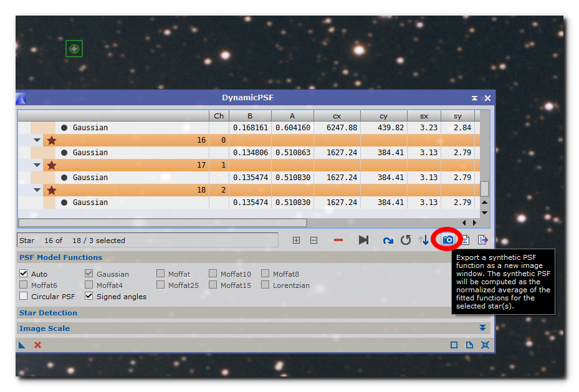Toggle the Gaussian model checkbox
Image resolution: width=579 pixels, height=392 pixels.
tap(89, 274)
